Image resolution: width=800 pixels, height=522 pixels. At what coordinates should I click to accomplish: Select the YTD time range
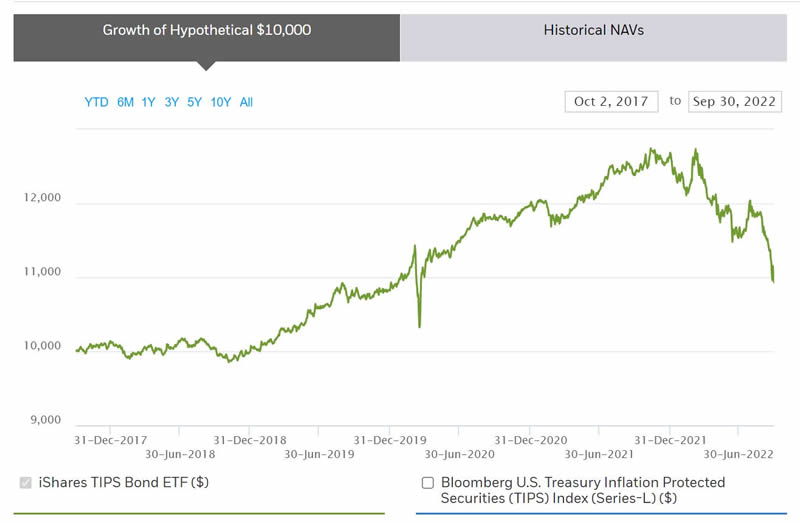coord(96,102)
